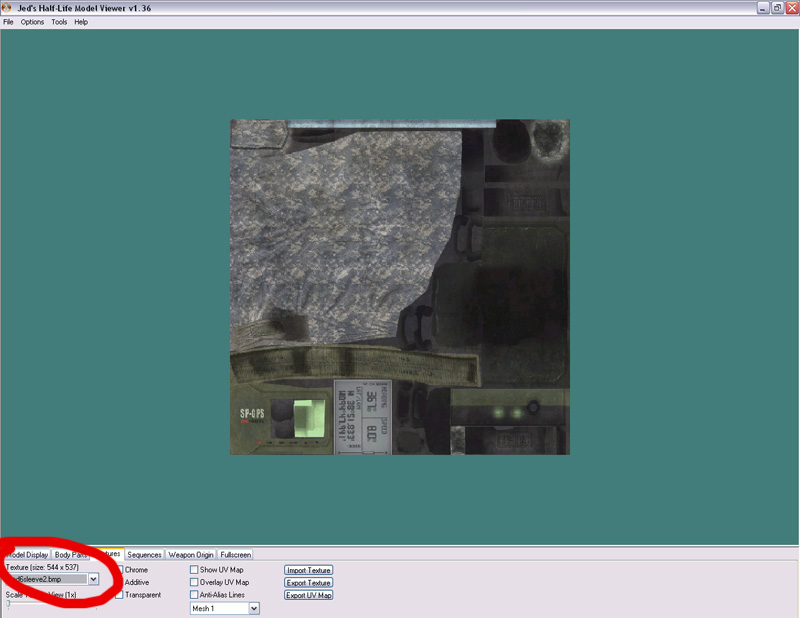Enable the Chrome texture flag

point(119,570)
